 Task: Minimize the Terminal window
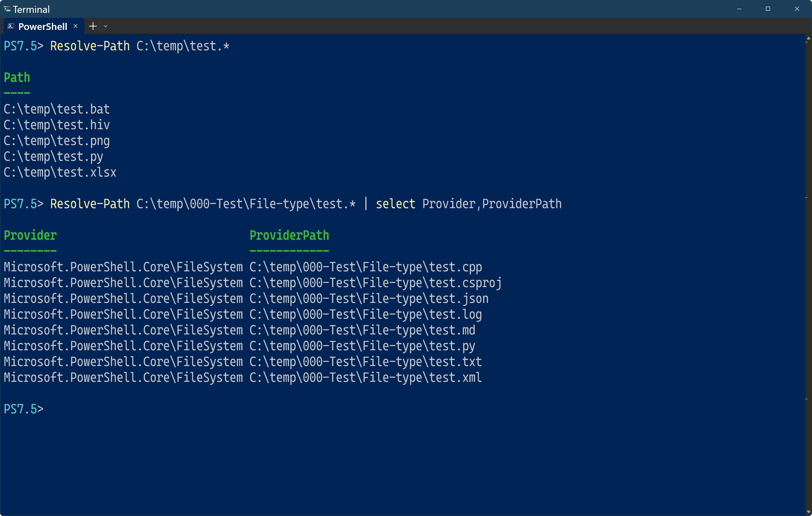(x=739, y=9)
